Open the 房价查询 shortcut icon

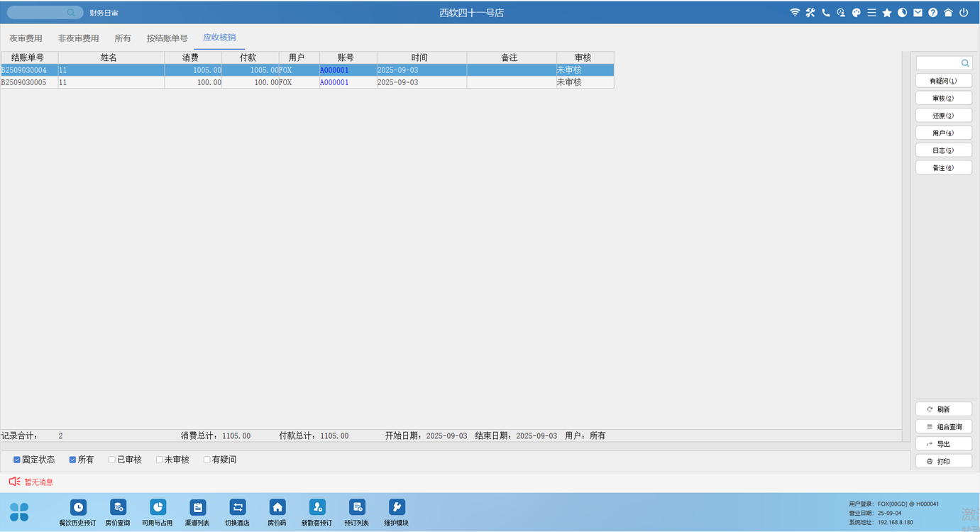coord(118,507)
